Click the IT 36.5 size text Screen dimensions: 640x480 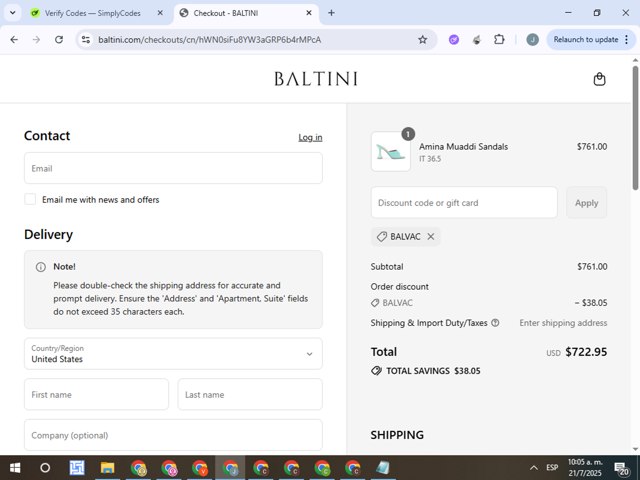click(x=430, y=159)
